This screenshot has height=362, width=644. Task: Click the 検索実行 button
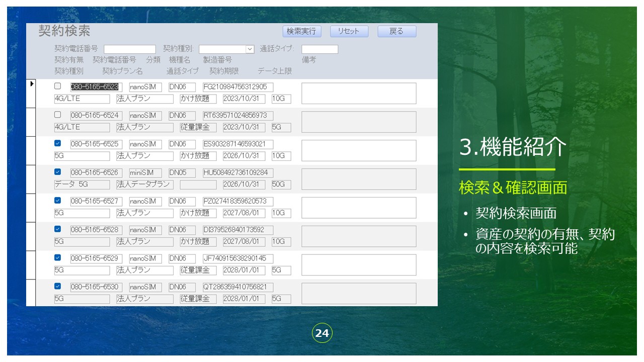coord(301,31)
